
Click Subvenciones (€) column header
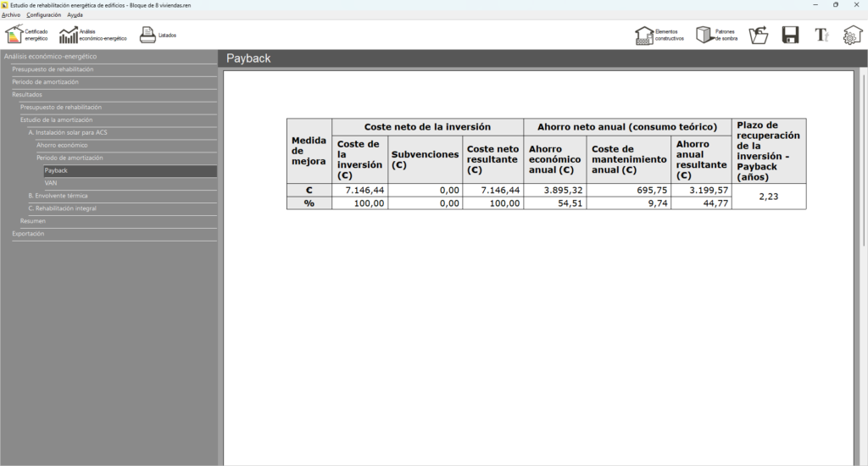point(426,159)
